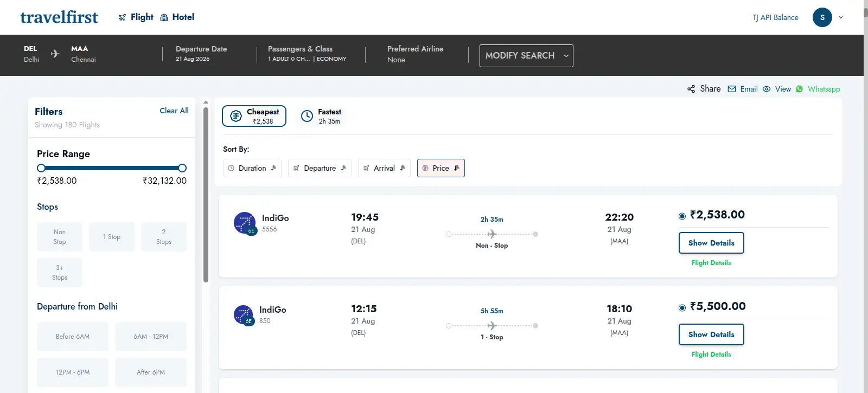This screenshot has width=868, height=393.
Task: Click the Passengers & Class field
Action: tap(307, 54)
